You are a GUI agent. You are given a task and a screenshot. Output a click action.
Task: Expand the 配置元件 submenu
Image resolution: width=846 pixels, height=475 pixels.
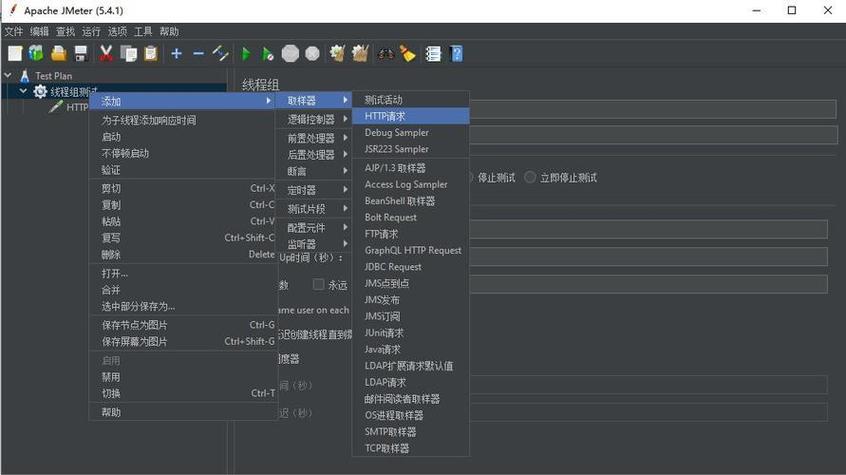click(313, 228)
